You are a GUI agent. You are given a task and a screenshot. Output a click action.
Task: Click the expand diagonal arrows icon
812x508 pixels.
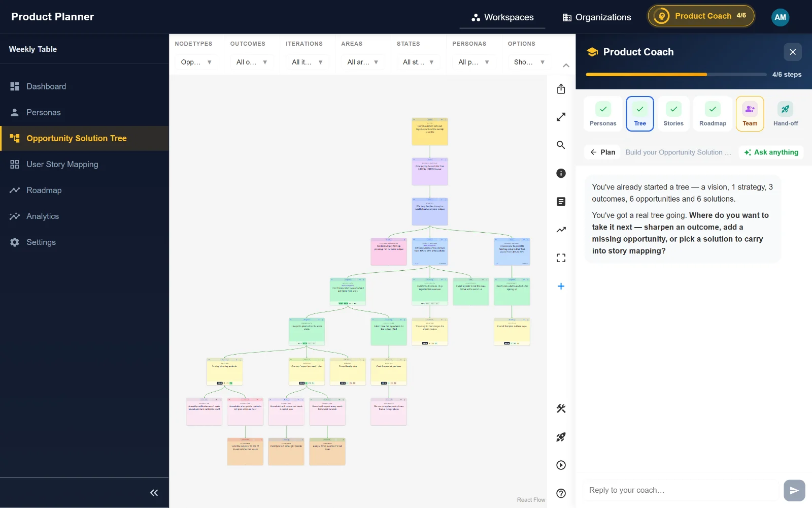pos(561,117)
